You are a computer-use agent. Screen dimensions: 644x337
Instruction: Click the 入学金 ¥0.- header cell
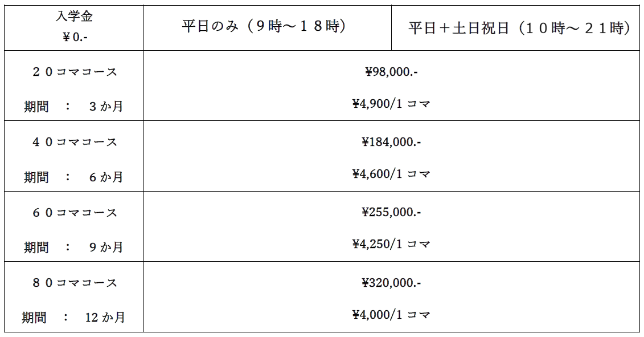point(74,28)
